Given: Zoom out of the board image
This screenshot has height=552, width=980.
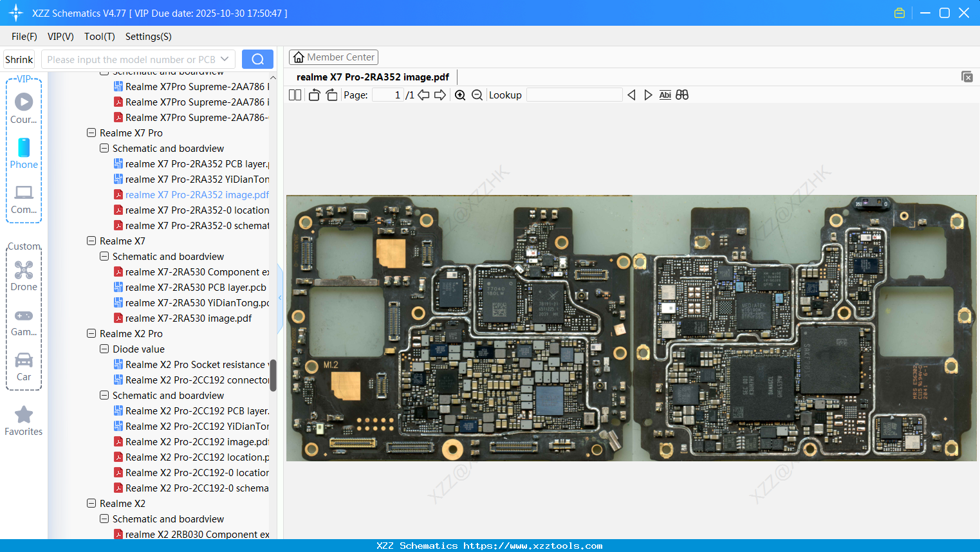Looking at the screenshot, I should pos(477,95).
